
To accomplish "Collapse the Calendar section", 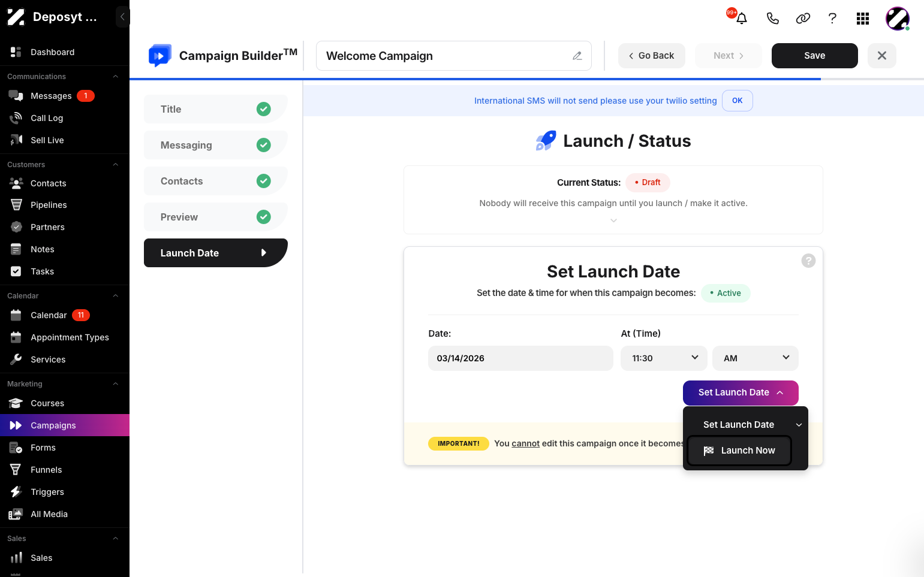I will click(x=116, y=296).
